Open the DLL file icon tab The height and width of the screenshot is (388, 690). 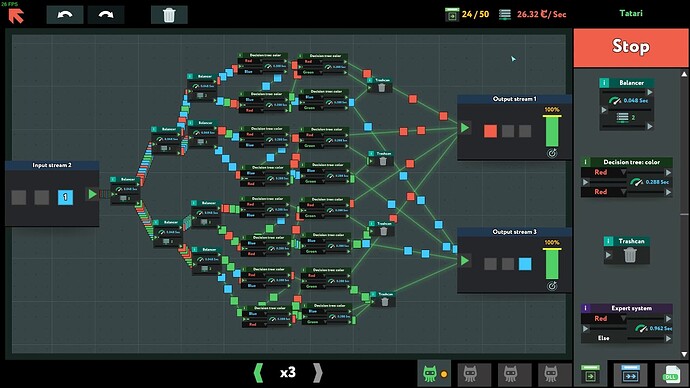coord(671,375)
